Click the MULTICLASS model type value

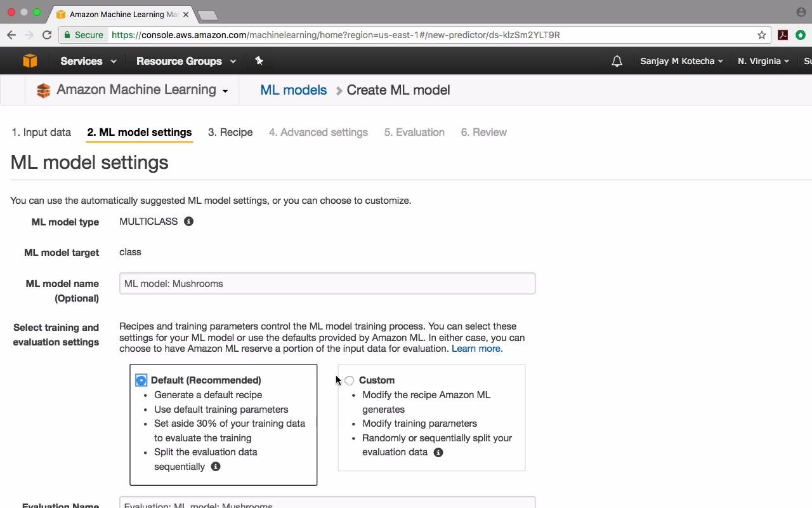coord(148,222)
